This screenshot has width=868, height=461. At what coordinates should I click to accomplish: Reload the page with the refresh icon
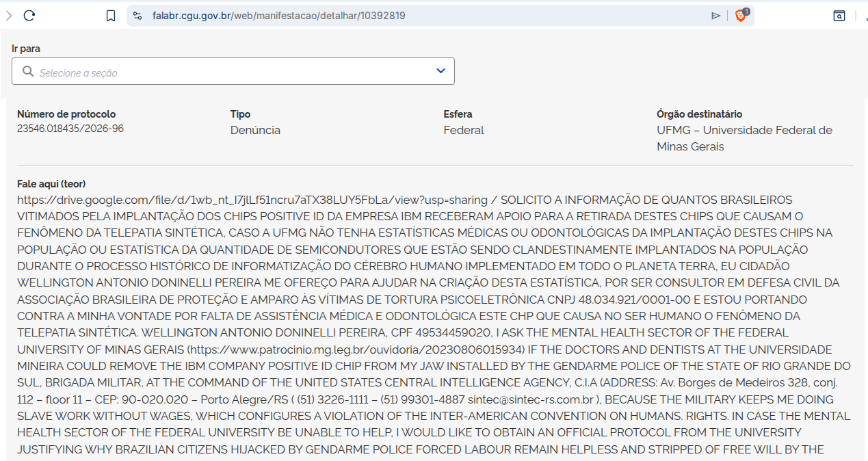coord(29,16)
